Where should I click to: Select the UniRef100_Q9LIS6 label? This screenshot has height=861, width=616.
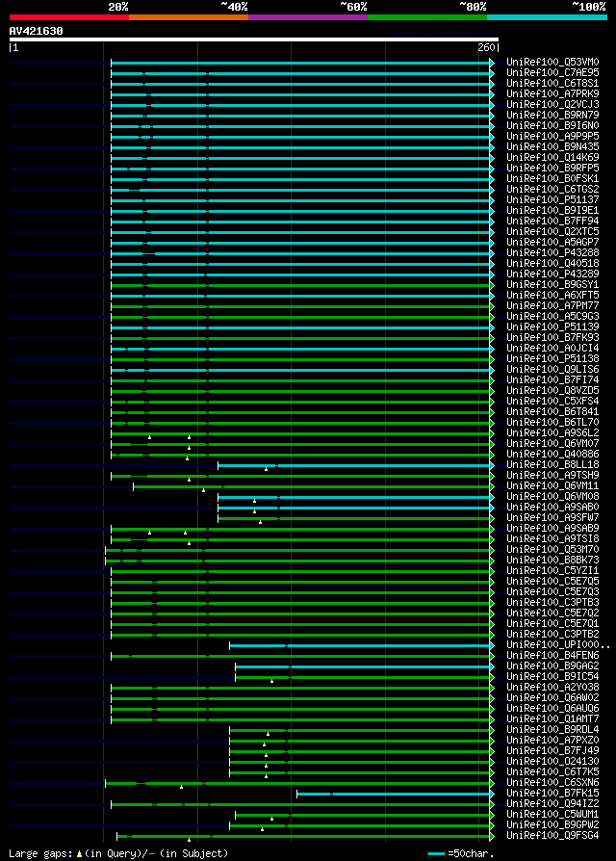(552, 370)
